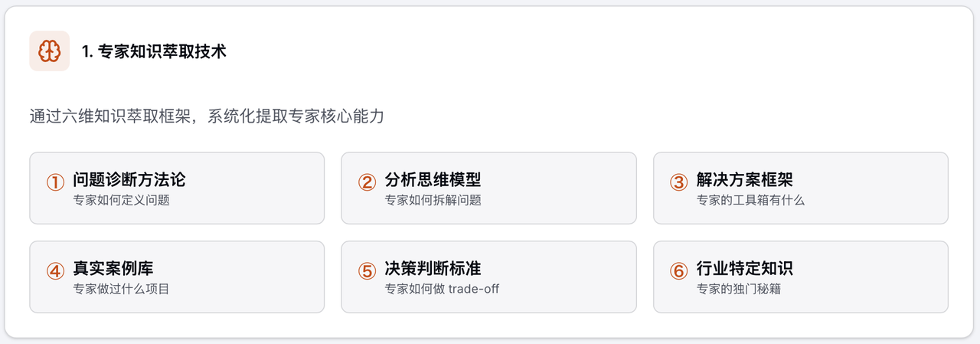The image size is (980, 344).
Task: Click the circled number 1 icon
Action: pos(55,182)
